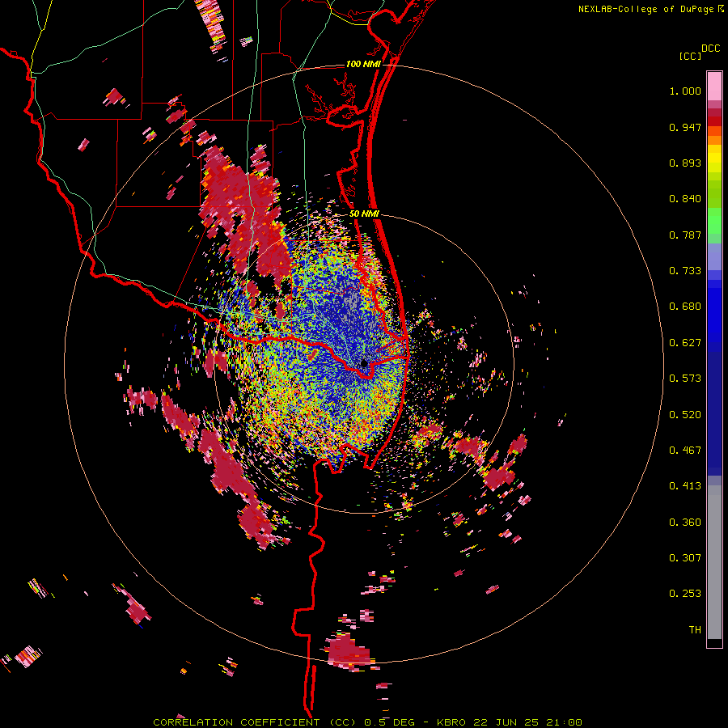Viewport: 728px width, 728px height.
Task: Click the 0.840 color scale value
Action: click(x=685, y=199)
